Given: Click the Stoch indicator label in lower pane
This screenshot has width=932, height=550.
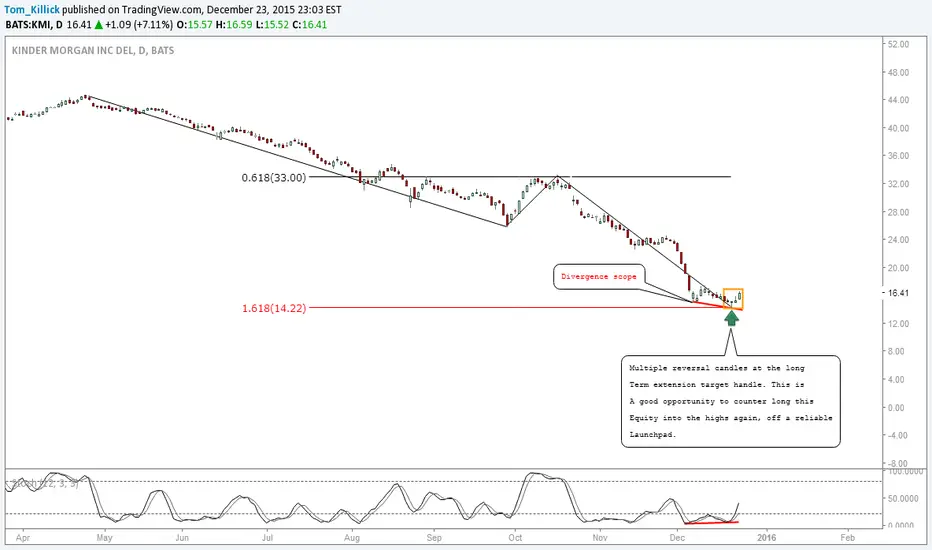Looking at the screenshot, I should pos(45,483).
